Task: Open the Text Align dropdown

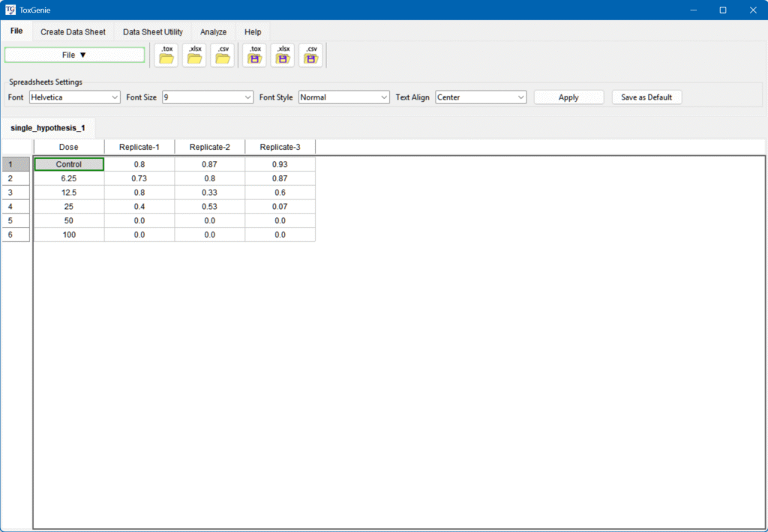Action: tap(481, 97)
